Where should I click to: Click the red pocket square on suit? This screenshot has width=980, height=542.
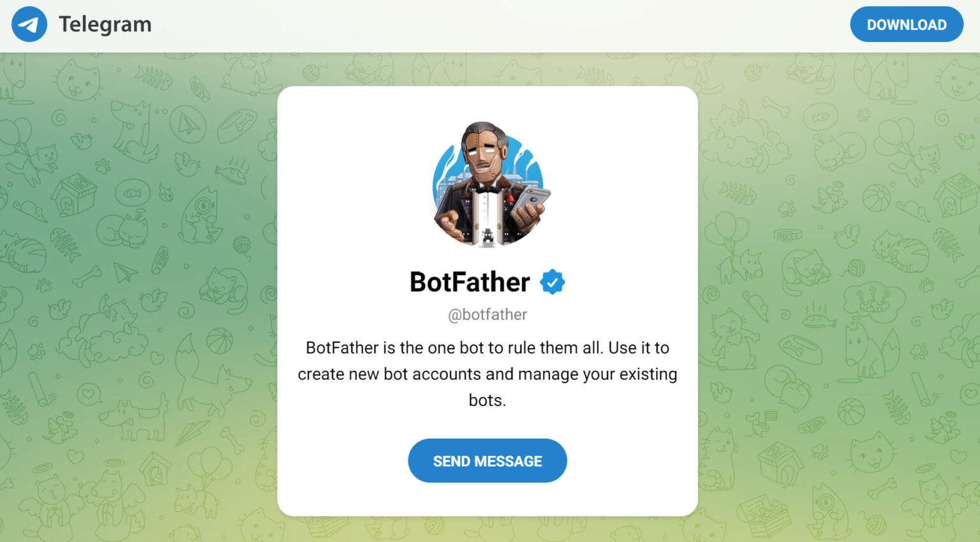[510, 199]
